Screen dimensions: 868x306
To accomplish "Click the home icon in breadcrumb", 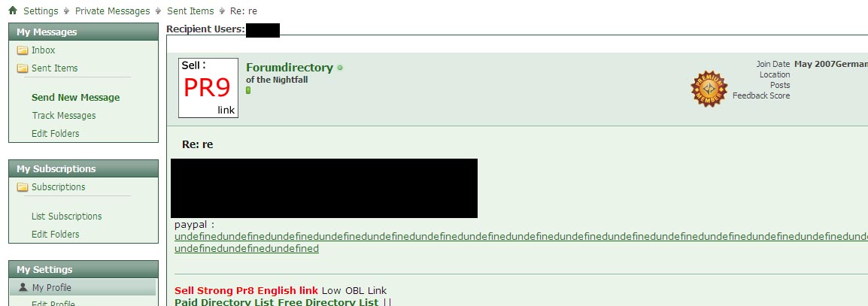I will click(x=13, y=11).
